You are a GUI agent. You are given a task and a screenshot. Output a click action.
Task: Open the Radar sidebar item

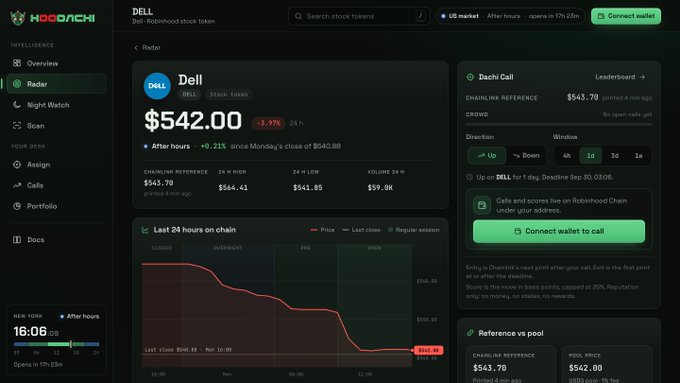coord(56,84)
